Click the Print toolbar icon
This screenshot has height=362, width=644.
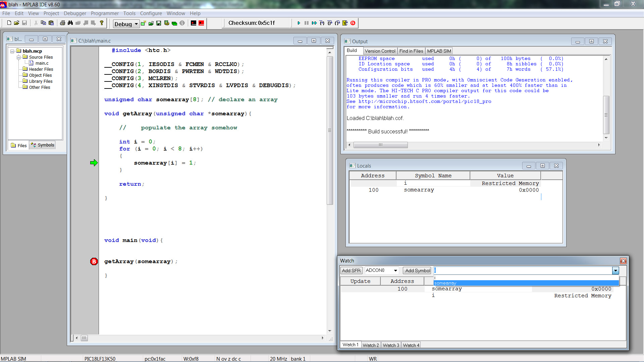coord(62,23)
